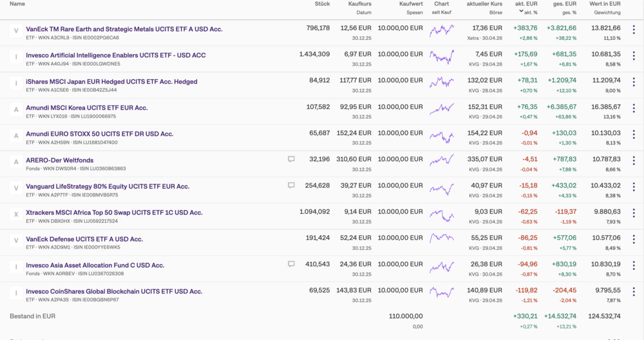Open options menu for VanEck Defense row

point(634,240)
